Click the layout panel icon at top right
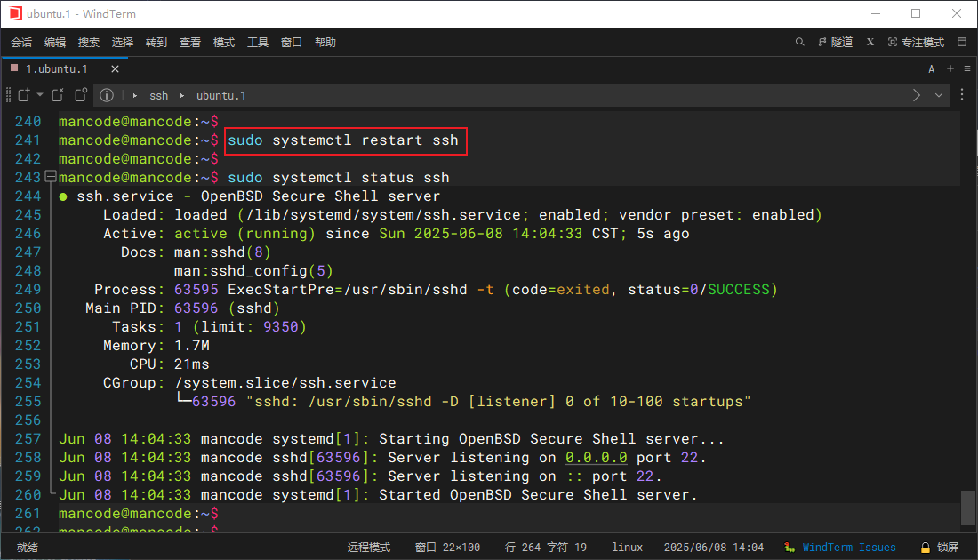Screen dimensions: 978x560 [x=962, y=42]
